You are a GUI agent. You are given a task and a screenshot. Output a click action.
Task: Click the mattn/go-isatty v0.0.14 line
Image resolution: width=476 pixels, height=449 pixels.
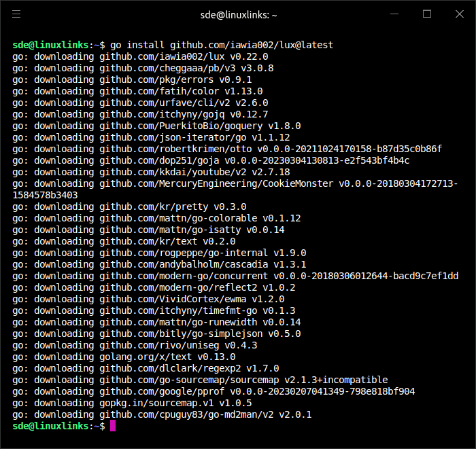tap(148, 230)
